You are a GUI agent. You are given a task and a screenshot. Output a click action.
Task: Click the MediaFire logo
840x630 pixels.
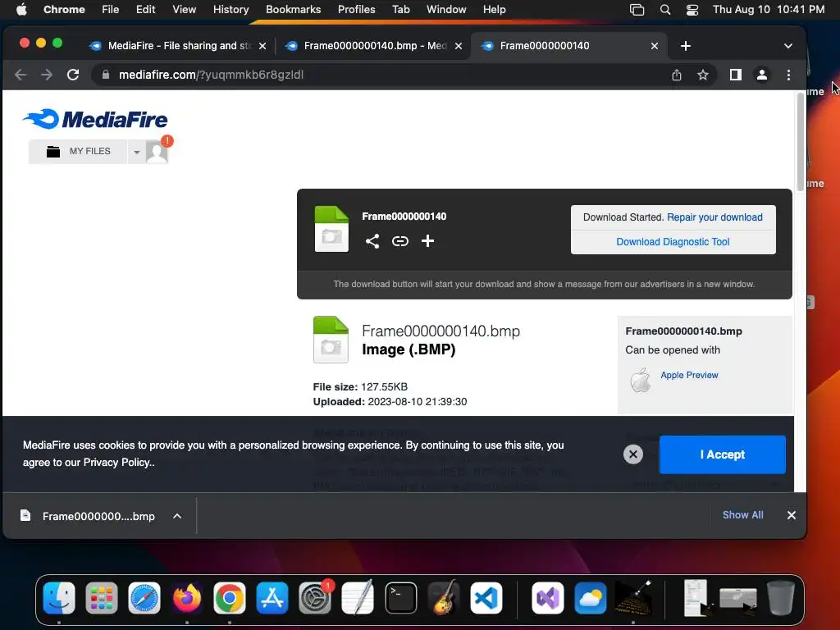pos(95,119)
